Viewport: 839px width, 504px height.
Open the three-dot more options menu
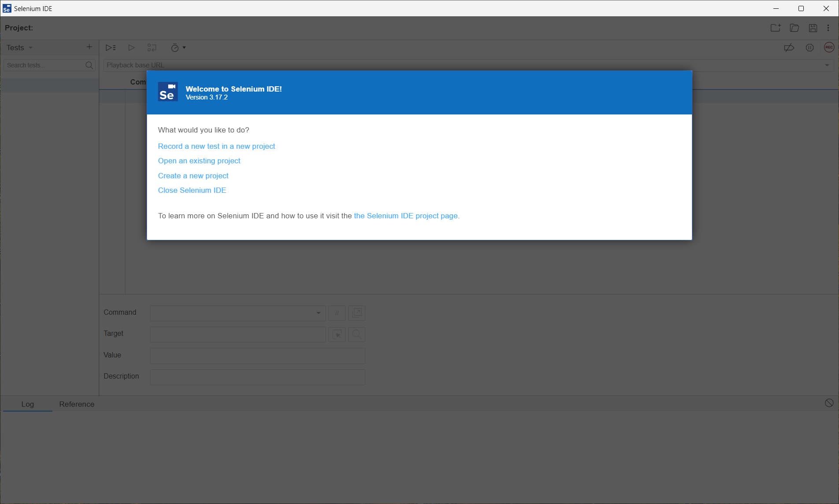tap(828, 28)
